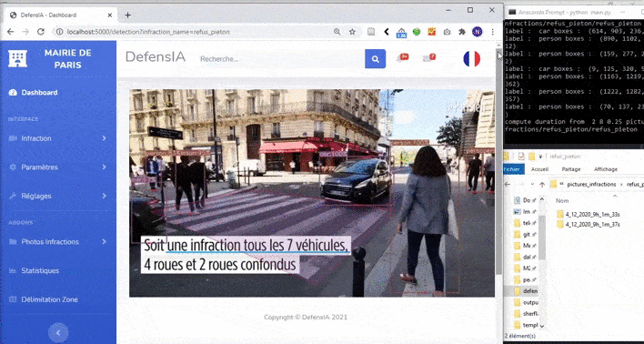Viewport: 644px width, 344px height.
Task: Collapse the sidebar with round toggle button
Action: [58, 332]
